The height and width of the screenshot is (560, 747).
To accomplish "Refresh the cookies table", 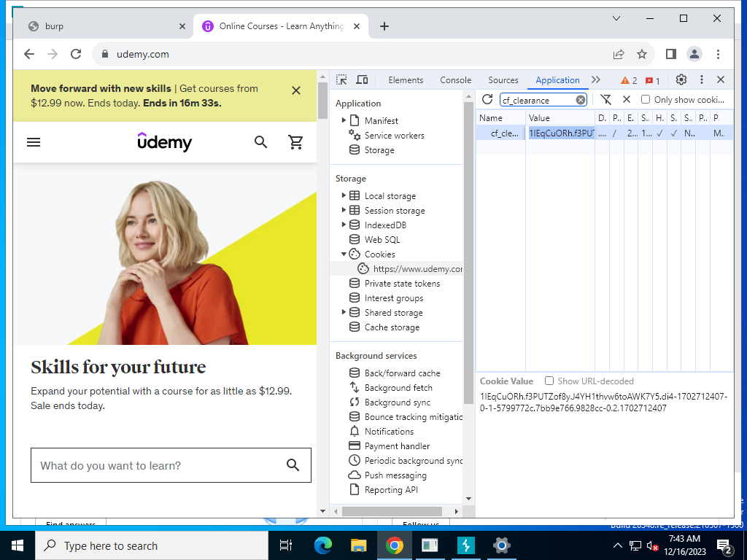I will point(487,99).
